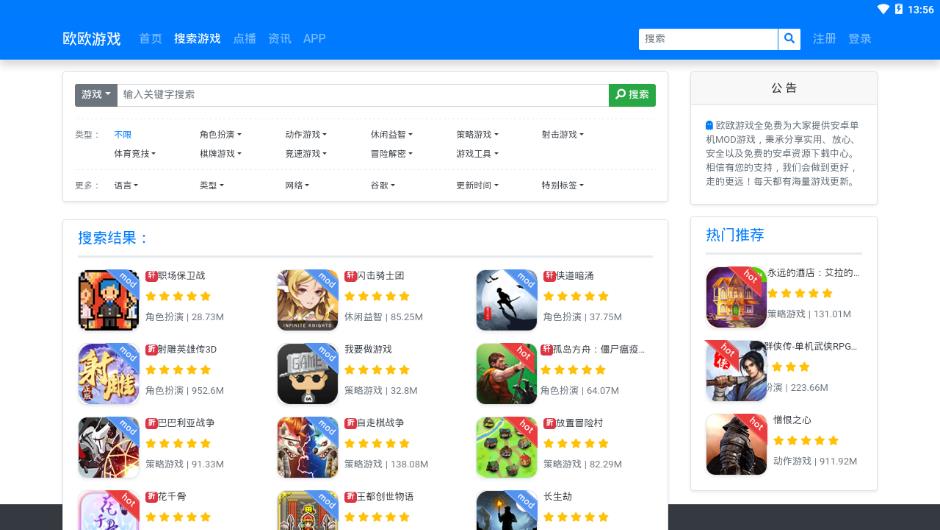Focus the header 搜索 input box

(708, 39)
